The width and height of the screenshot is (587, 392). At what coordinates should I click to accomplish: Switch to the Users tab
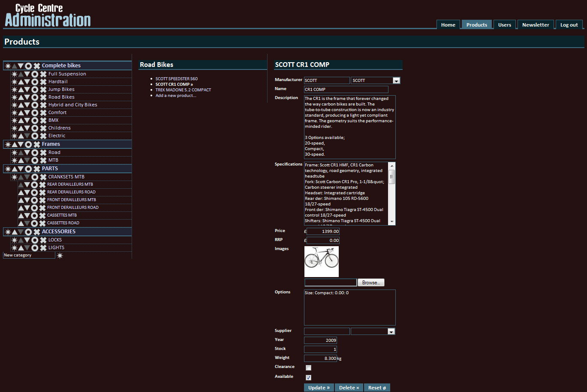[504, 25]
